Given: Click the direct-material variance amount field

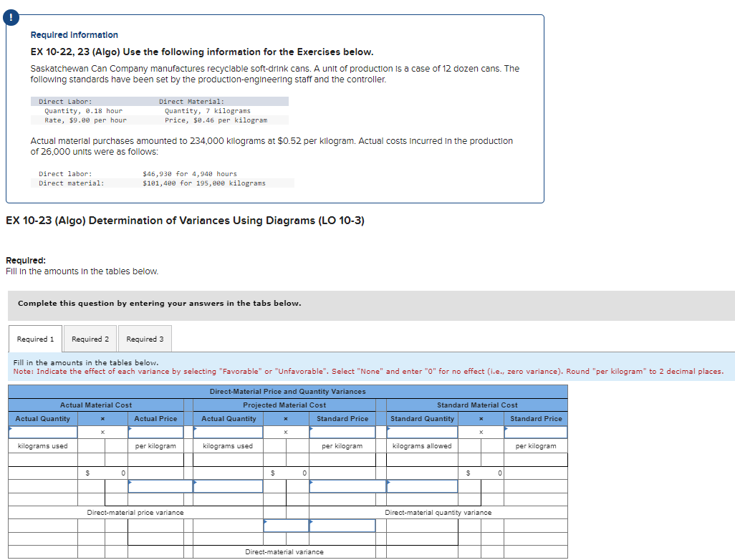Looking at the screenshot, I should pyautogui.click(x=285, y=526).
